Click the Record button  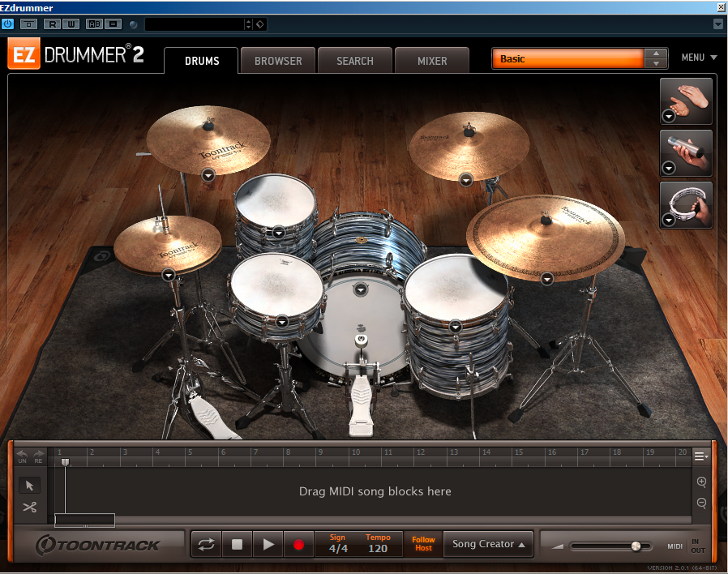point(298,544)
